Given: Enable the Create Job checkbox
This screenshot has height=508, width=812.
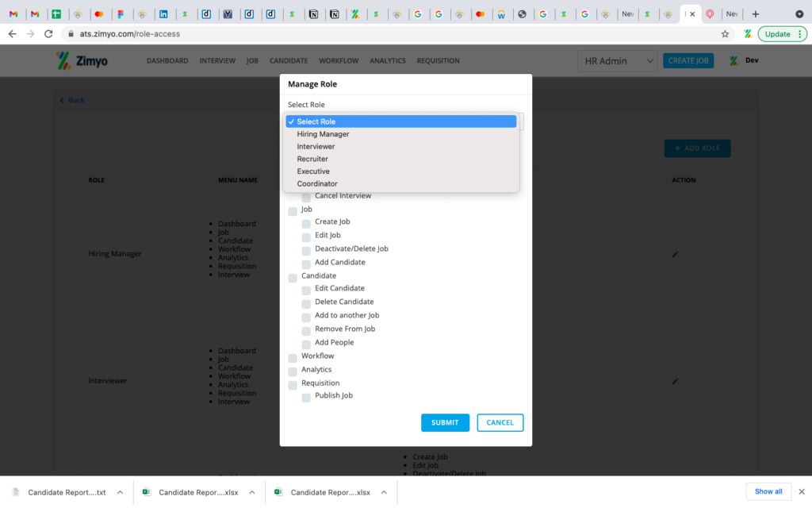Looking at the screenshot, I should coord(306,223).
